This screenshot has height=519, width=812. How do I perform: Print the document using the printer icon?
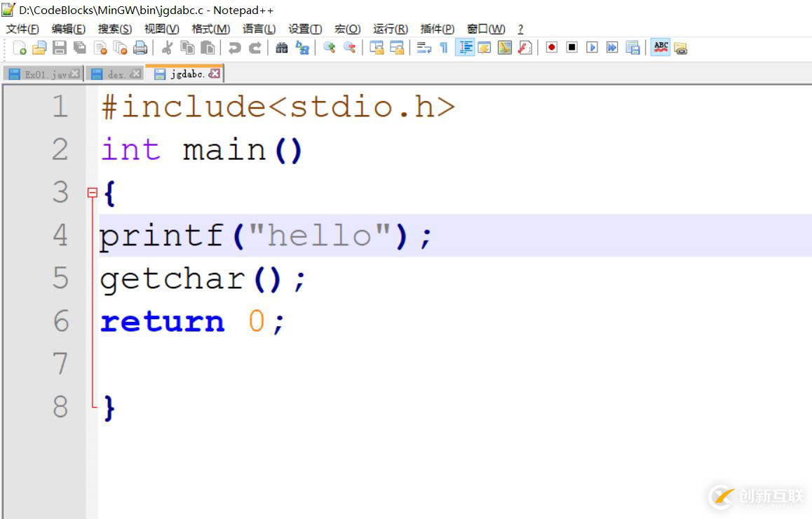tap(140, 48)
